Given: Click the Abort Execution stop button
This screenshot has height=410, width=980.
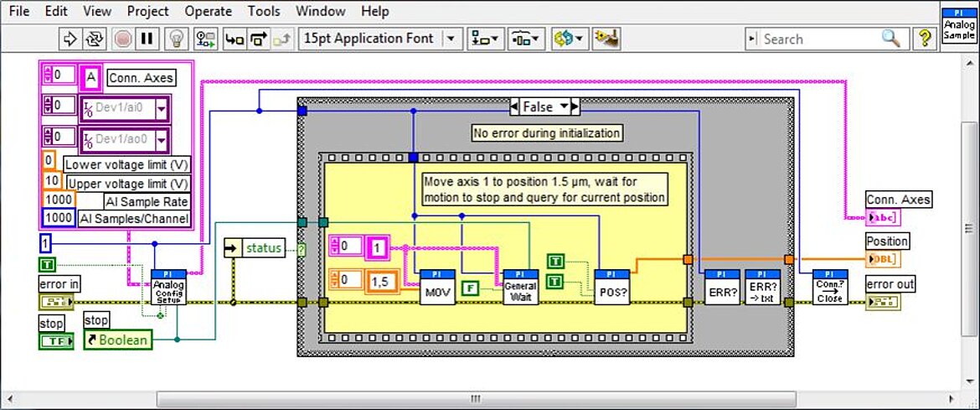Looking at the screenshot, I should [121, 39].
